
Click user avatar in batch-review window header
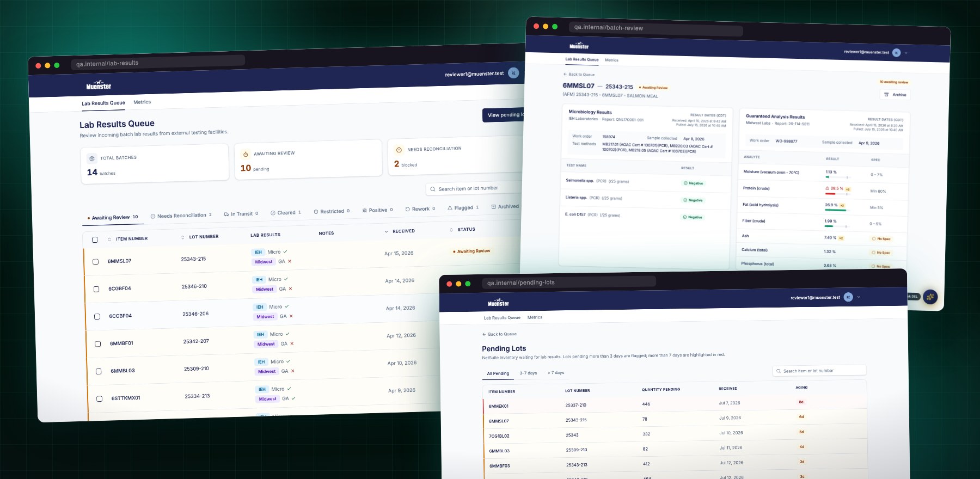point(897,53)
